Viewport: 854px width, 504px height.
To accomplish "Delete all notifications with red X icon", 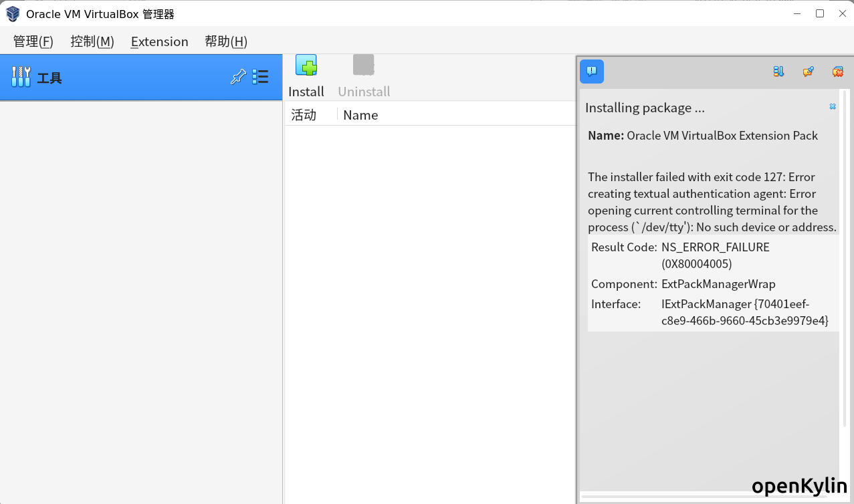I will 837,72.
